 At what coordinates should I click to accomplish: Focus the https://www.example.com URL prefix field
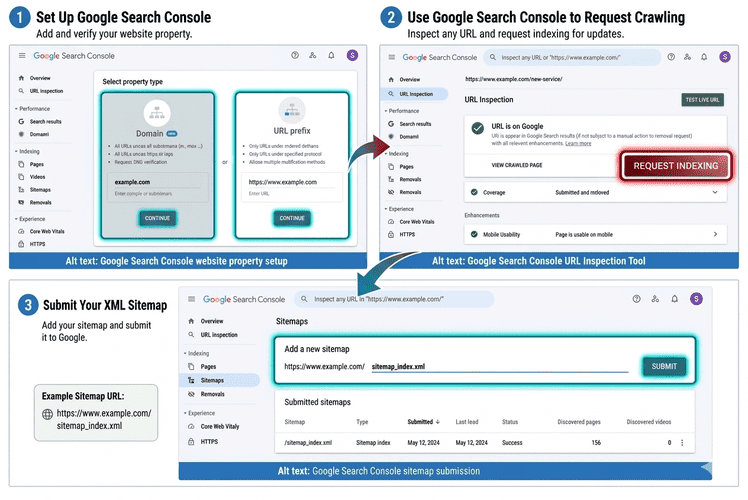(292, 186)
